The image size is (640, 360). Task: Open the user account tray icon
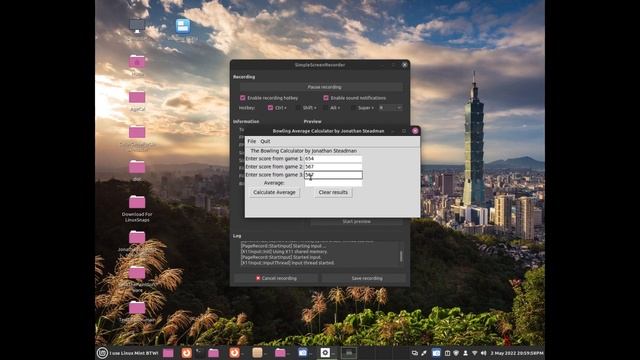[x=465, y=353]
